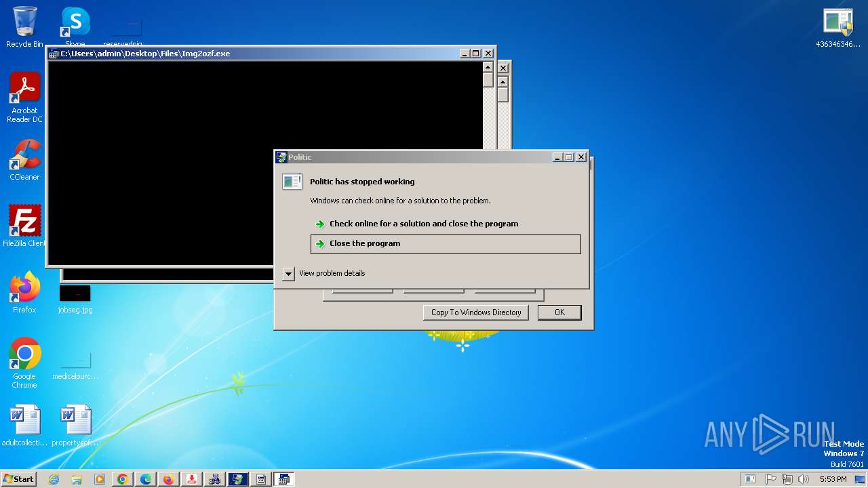
Task: Open volume control in system tray
Action: click(804, 479)
